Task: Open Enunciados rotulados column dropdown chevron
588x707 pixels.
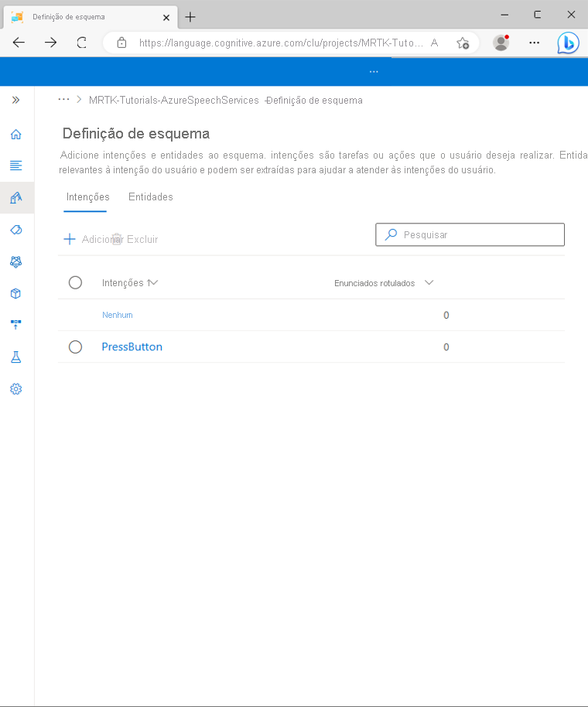Action: [x=429, y=282]
